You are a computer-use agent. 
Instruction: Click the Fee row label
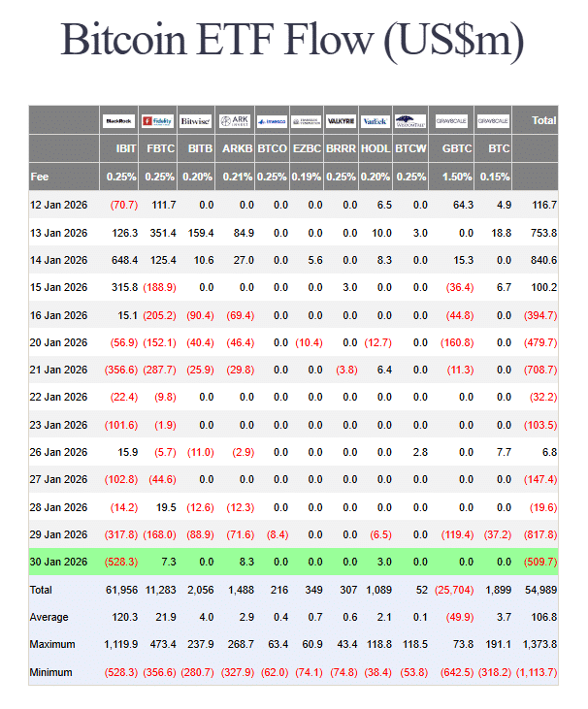pyautogui.click(x=40, y=177)
